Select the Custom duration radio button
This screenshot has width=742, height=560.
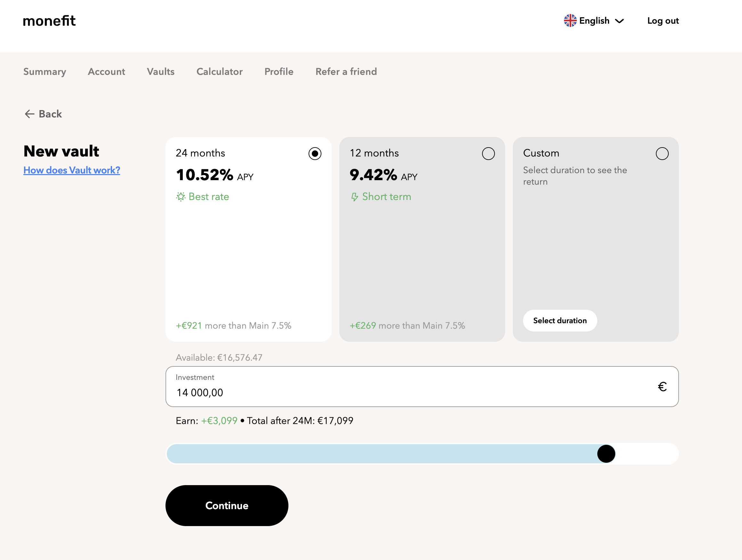pos(662,154)
